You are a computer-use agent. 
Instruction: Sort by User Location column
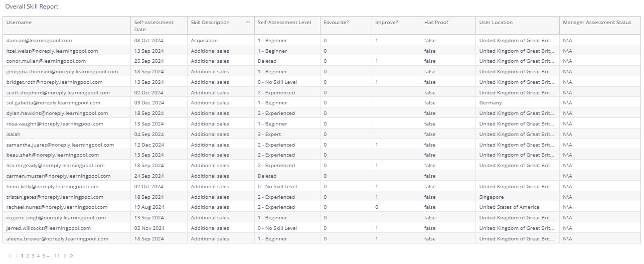point(496,23)
